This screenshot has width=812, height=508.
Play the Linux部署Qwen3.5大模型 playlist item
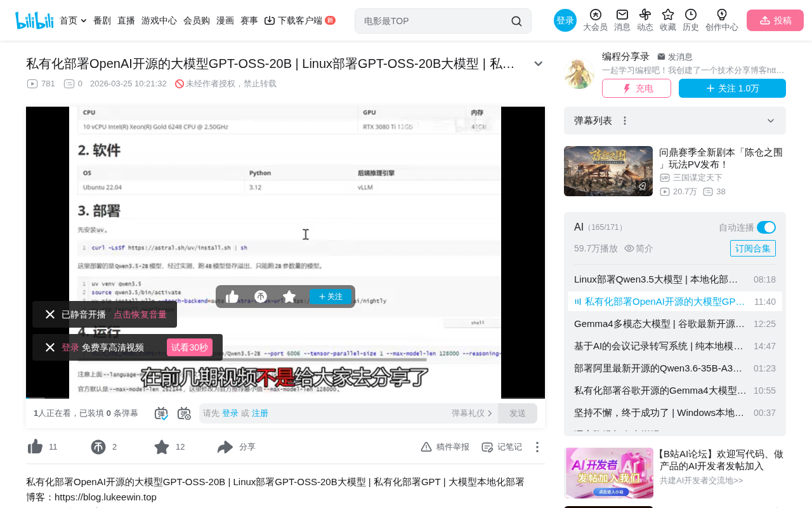tap(675, 279)
